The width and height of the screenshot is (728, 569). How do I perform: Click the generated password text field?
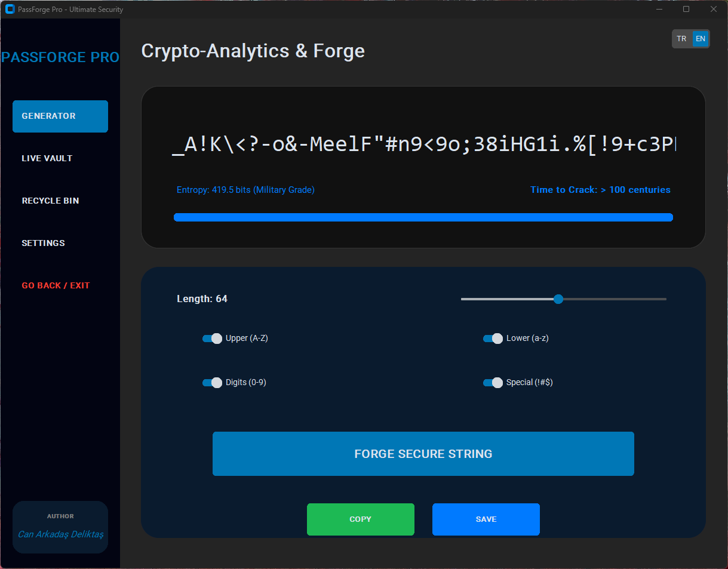click(423, 144)
